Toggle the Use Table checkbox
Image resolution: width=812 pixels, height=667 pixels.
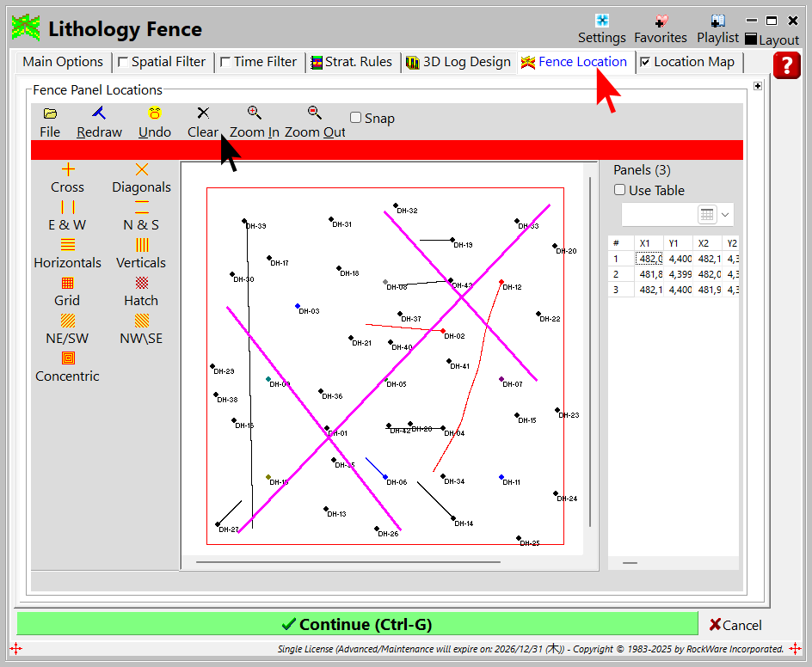pyautogui.click(x=620, y=190)
